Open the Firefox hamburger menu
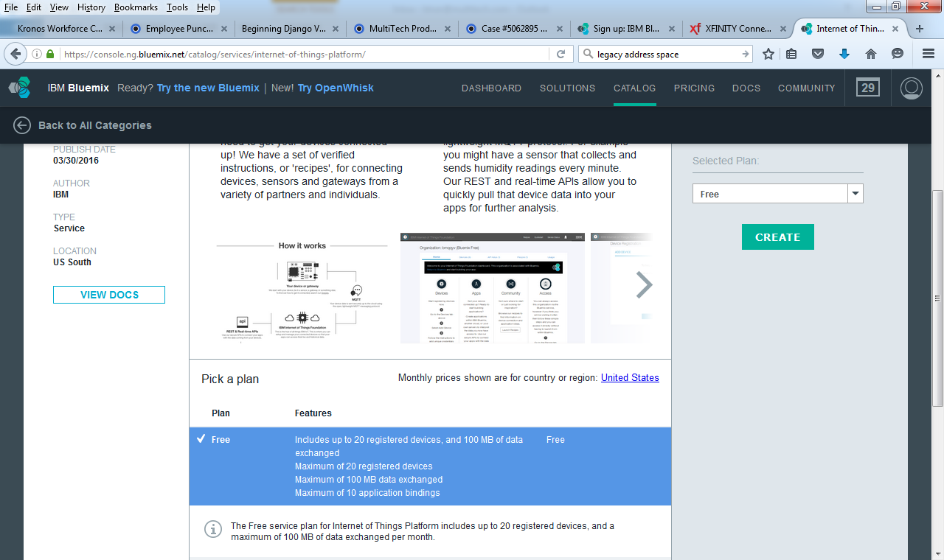Screen dimensions: 944x560 pyautogui.click(x=929, y=54)
